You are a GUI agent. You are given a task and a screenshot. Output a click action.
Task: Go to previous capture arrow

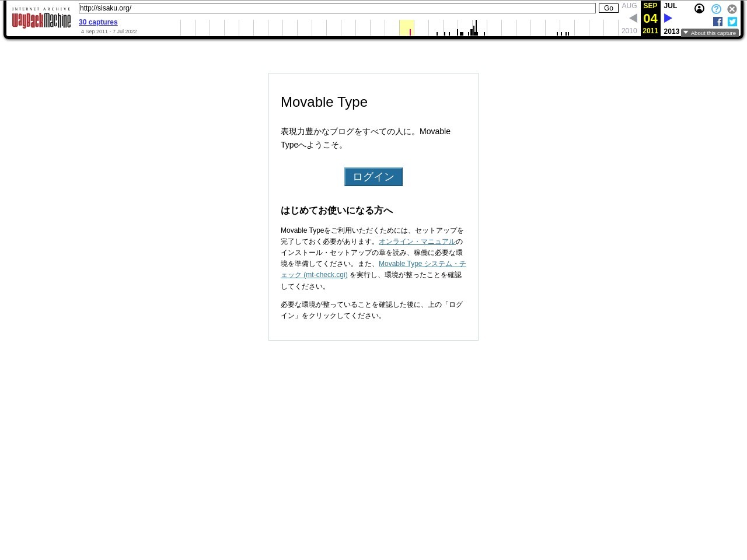(633, 18)
